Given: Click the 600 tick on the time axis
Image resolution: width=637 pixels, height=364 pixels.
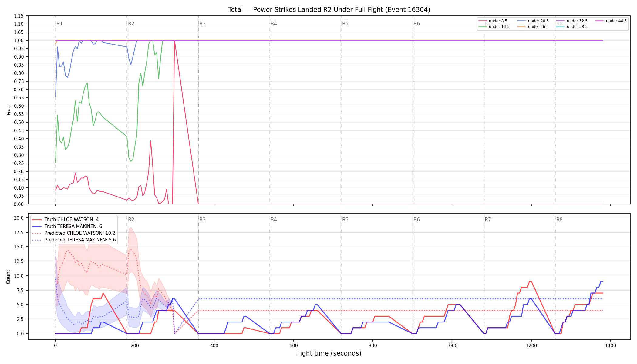Looking at the screenshot, I should point(293,345).
